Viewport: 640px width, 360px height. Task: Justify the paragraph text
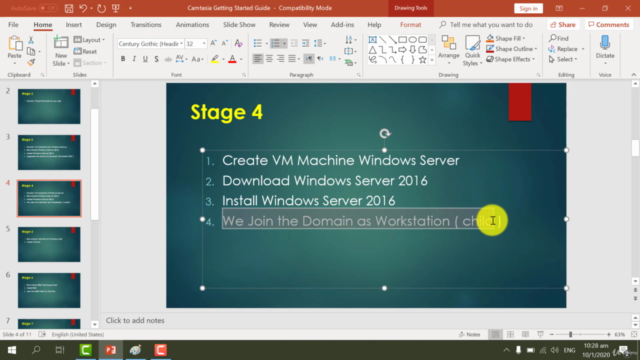click(292, 59)
